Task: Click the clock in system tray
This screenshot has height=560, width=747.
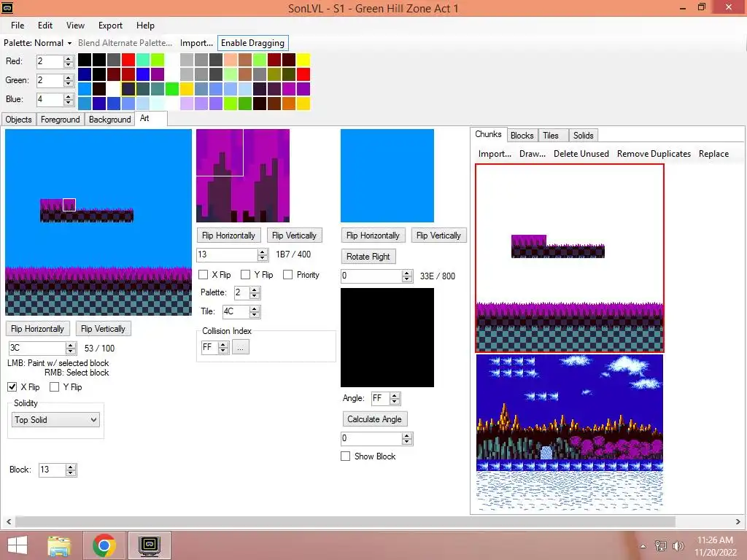Action: [715, 545]
